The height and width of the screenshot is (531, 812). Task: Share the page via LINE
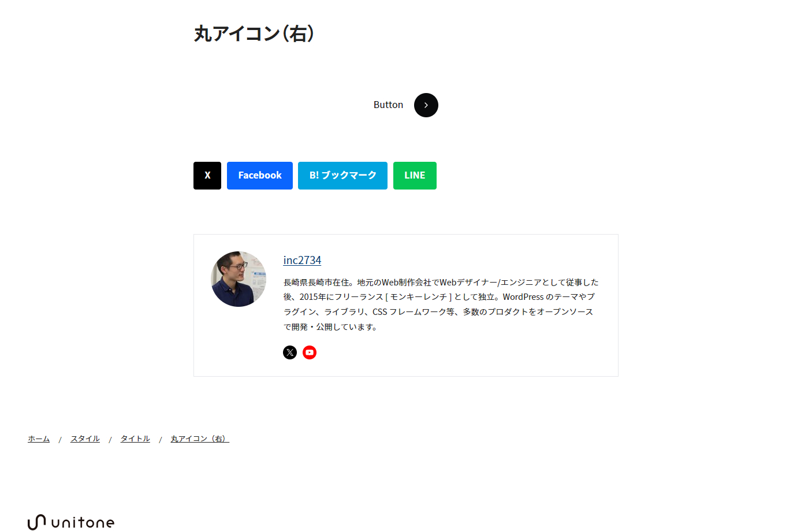pos(415,176)
